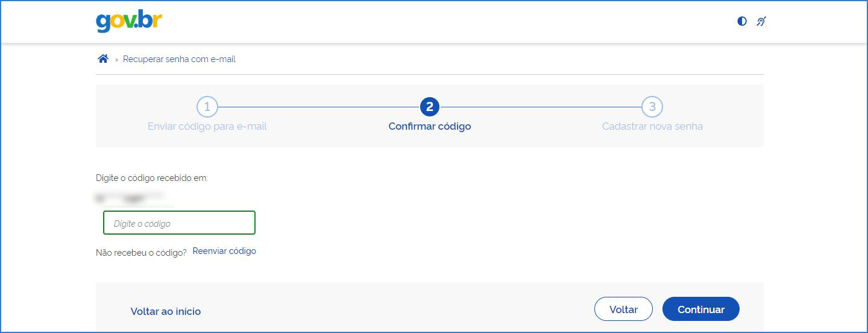Select step 1 circle in progress tracker
This screenshot has width=868, height=333.
pos(207,107)
